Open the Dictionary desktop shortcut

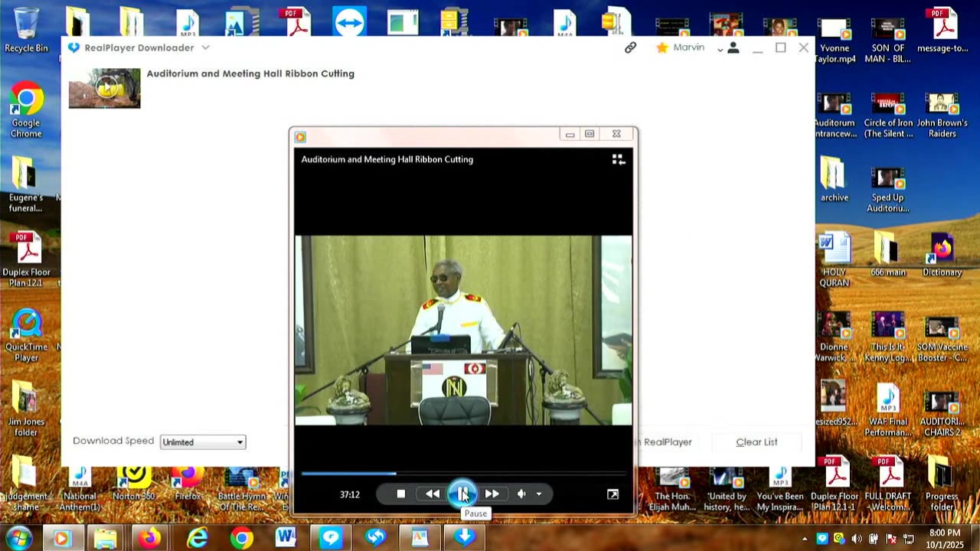[942, 255]
